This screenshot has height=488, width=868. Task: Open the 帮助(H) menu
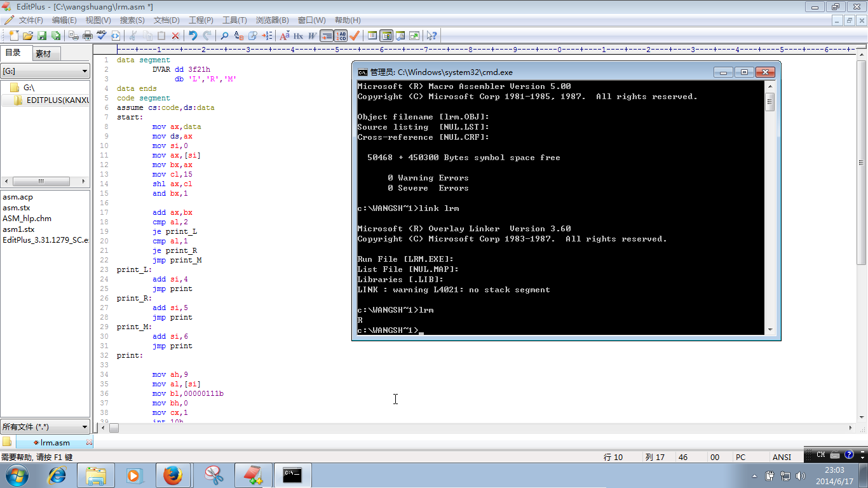pos(348,20)
